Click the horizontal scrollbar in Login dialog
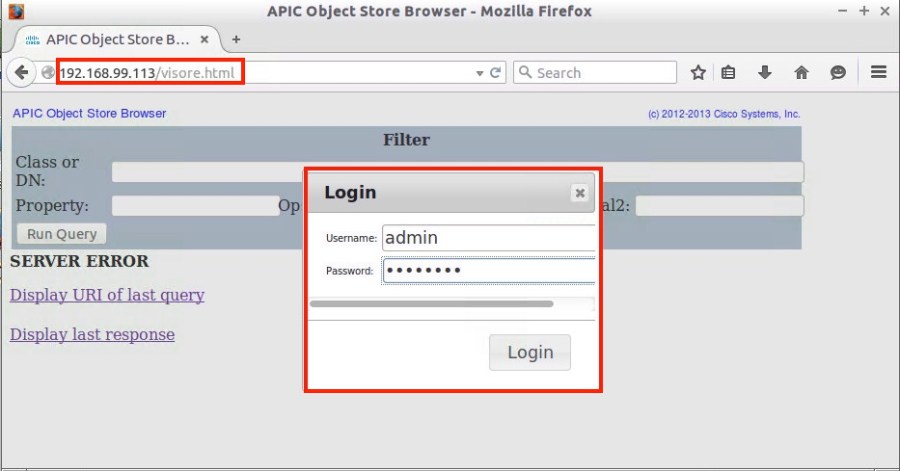Image resolution: width=900 pixels, height=471 pixels. 432,303
